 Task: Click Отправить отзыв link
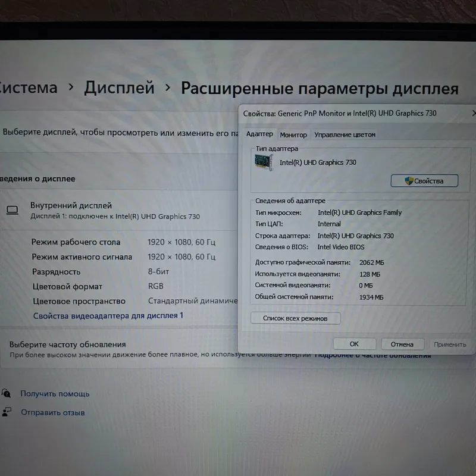pyautogui.click(x=53, y=412)
